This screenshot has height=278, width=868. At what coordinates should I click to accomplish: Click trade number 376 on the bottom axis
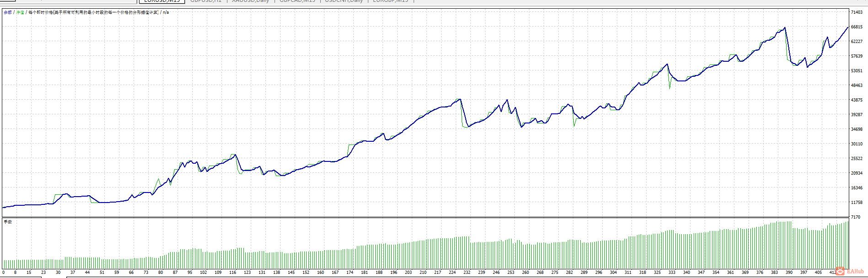(760, 273)
